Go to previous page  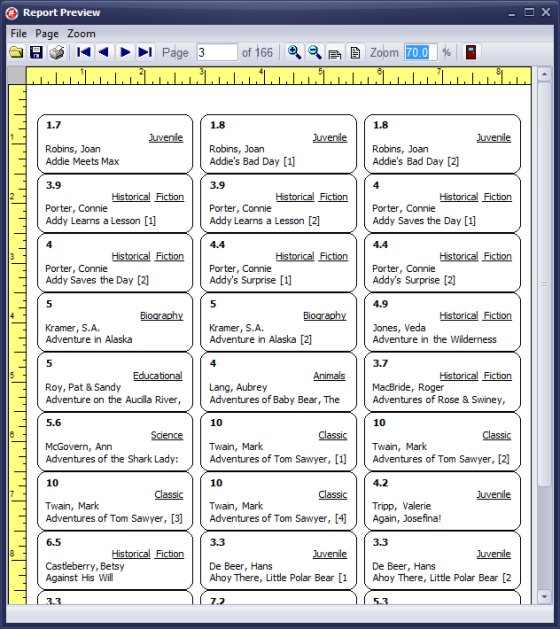[104, 52]
